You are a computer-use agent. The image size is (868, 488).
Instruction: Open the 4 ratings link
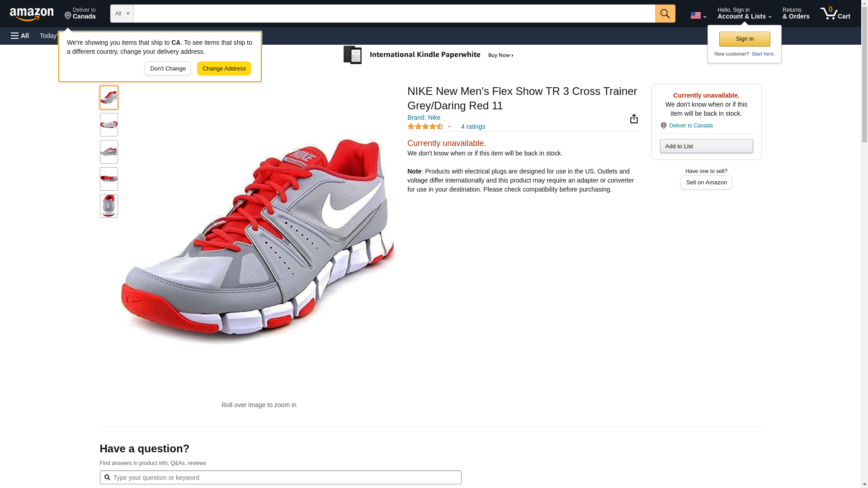pos(473,127)
